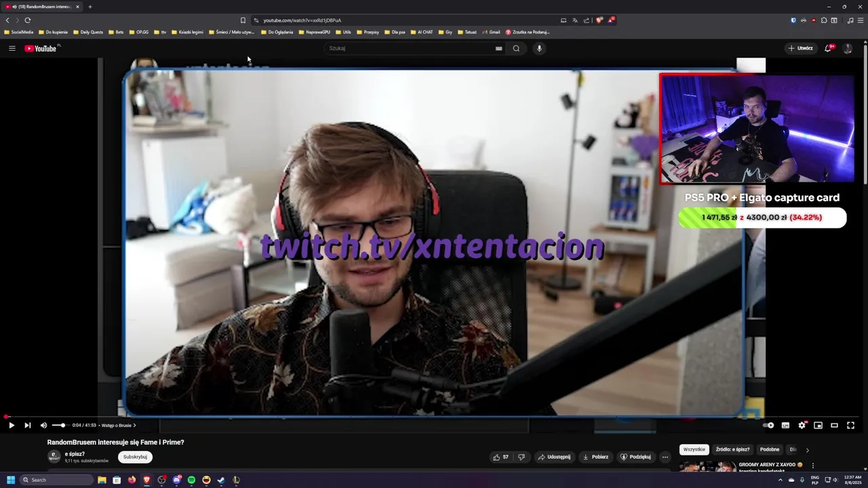Open Steam from the taskbar
This screenshot has width=868, height=488.
click(x=221, y=480)
